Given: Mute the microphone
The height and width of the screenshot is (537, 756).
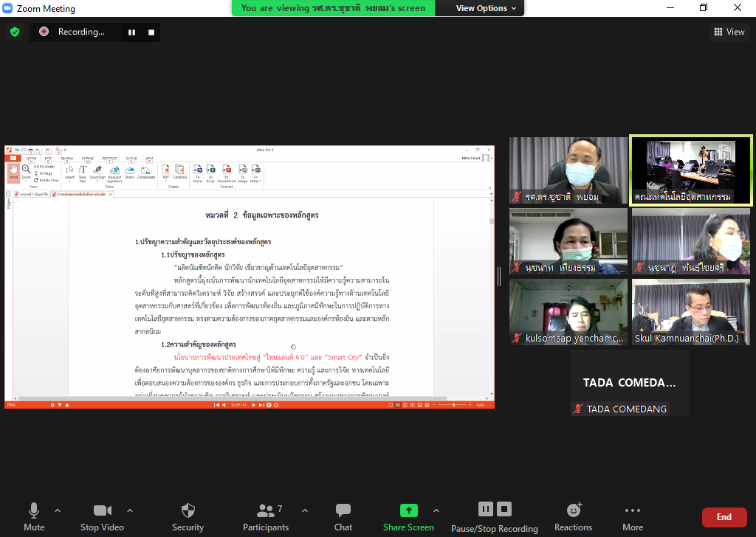Looking at the screenshot, I should (x=34, y=516).
